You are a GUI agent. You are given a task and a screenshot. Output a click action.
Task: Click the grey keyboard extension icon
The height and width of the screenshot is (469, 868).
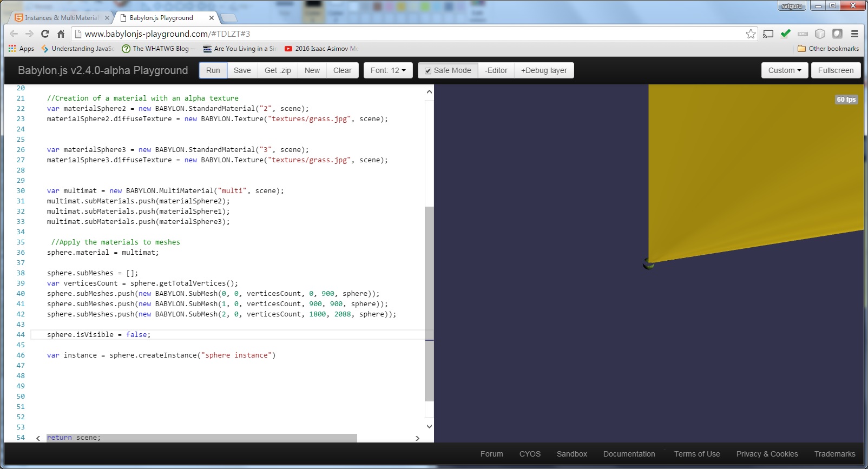coord(803,34)
